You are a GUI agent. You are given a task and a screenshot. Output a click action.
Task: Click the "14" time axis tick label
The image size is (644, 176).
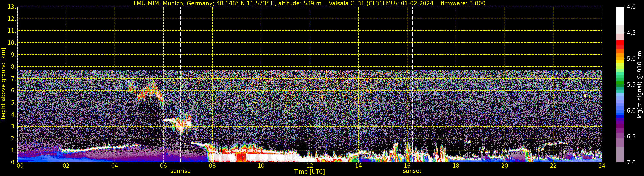tap(358, 166)
